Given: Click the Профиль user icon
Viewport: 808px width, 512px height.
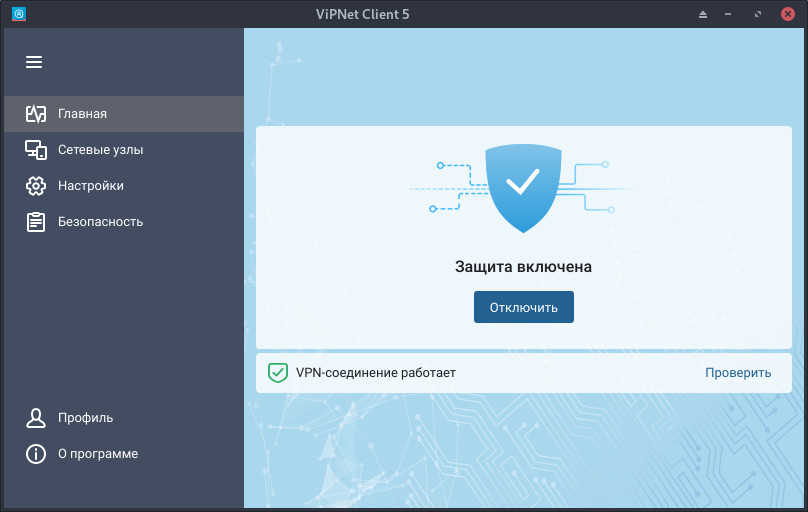Looking at the screenshot, I should [x=36, y=418].
